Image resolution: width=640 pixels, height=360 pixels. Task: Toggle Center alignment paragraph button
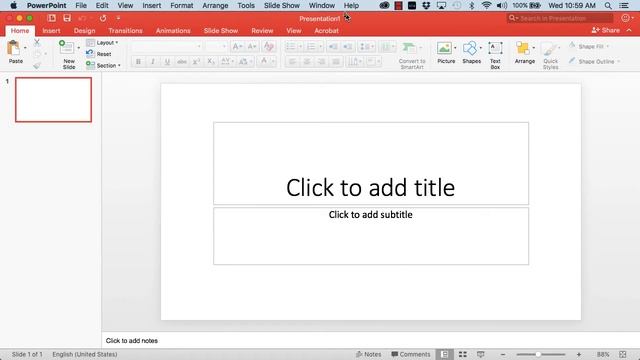(307, 62)
